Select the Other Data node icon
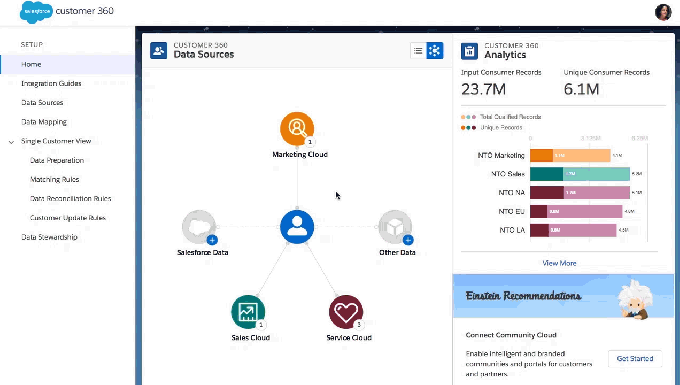The image size is (680, 385). [x=395, y=227]
